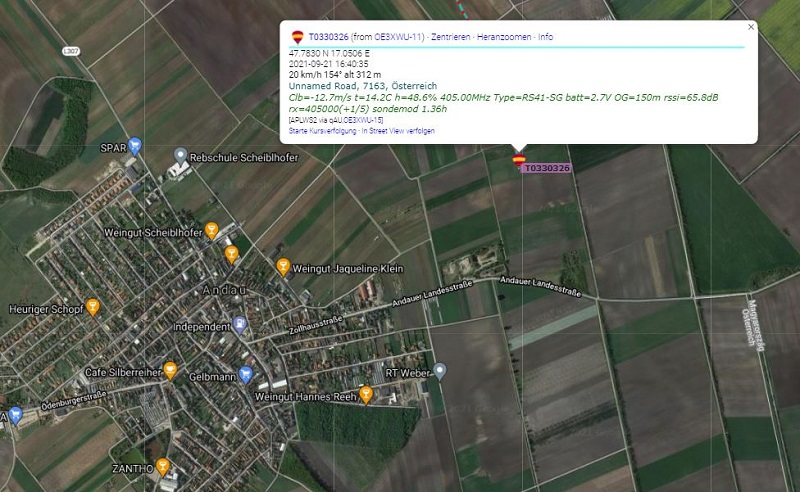Click the SPAR shopping cart marker
The width and height of the screenshot is (800, 492).
click(x=135, y=146)
